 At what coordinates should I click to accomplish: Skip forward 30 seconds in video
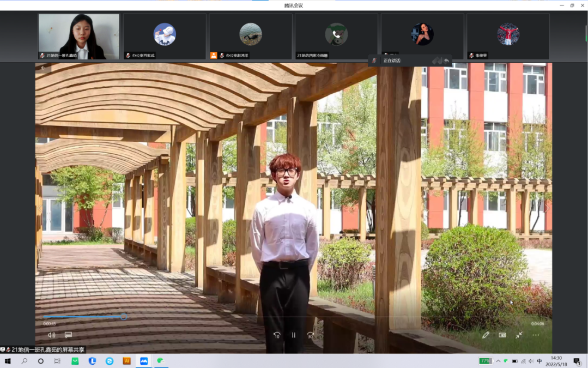pos(310,335)
